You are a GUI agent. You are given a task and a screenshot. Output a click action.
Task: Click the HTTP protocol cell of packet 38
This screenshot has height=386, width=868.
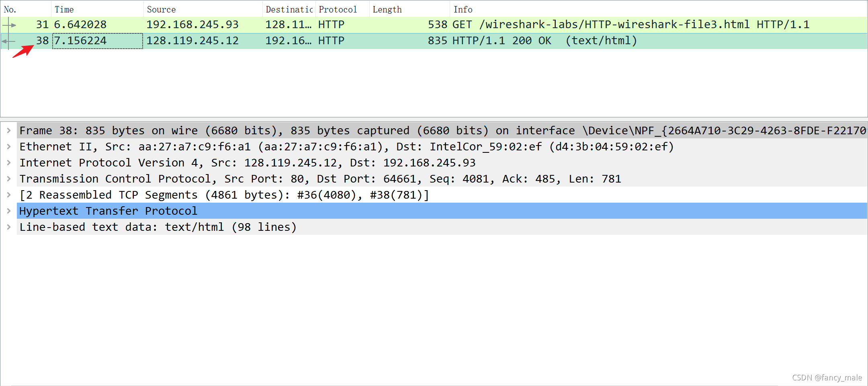[x=331, y=41]
